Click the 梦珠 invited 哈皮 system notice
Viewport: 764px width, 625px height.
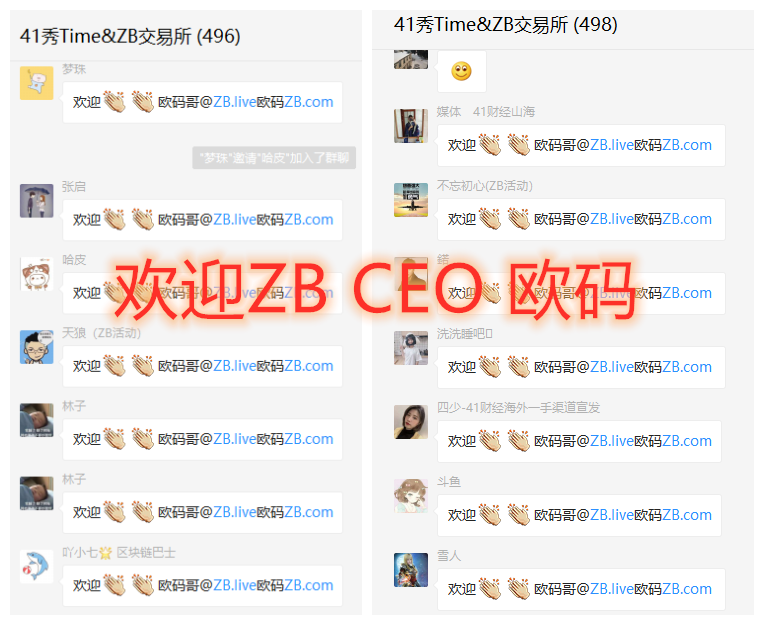[274, 158]
